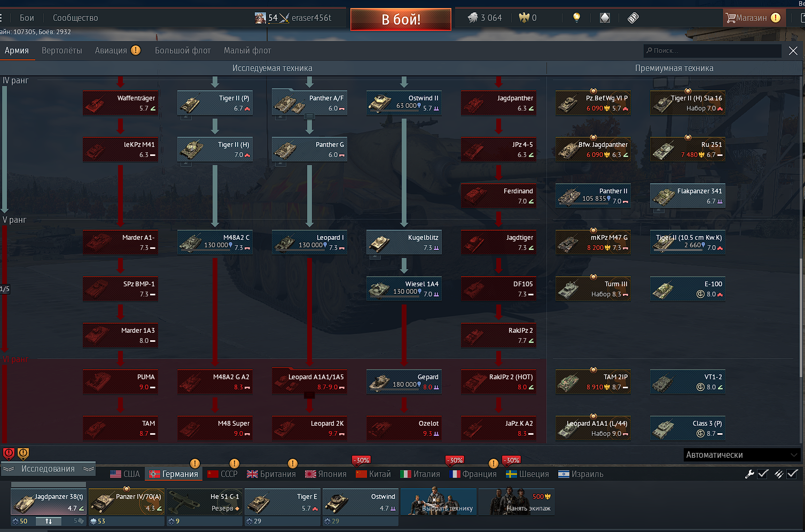The height and width of the screenshot is (532, 805).
Task: Select premium E-100 card
Action: 687,288
